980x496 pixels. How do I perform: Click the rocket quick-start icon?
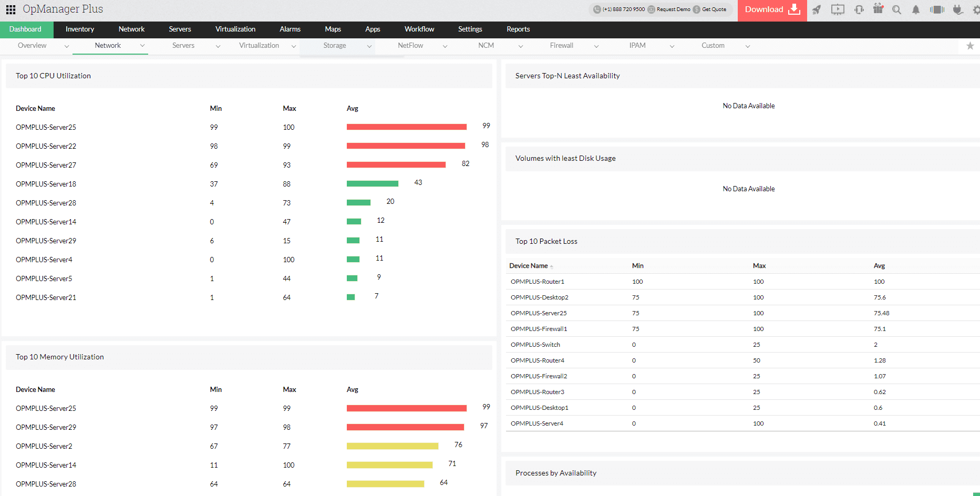pos(817,9)
